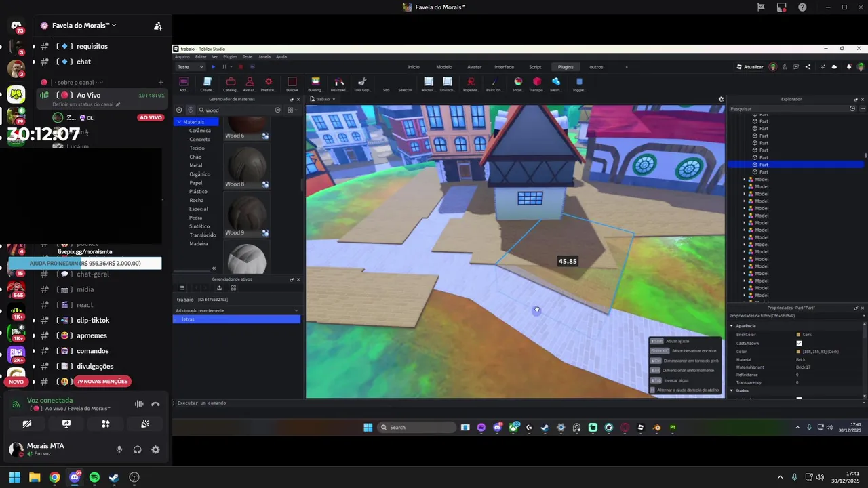Click the BrickColor Cork swatch

(x=799, y=335)
